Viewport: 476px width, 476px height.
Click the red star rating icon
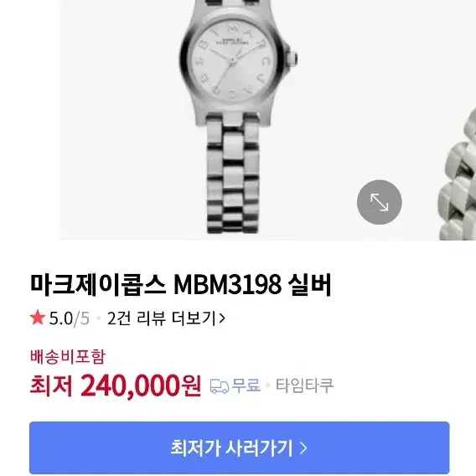[38, 318]
